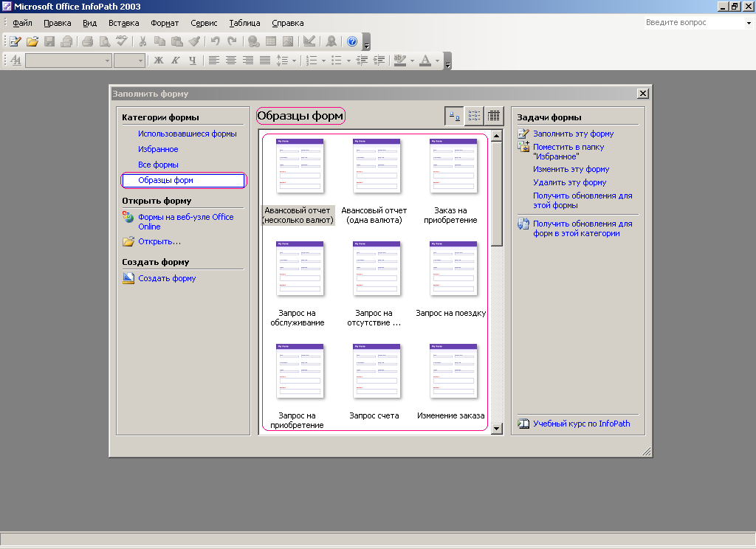Open the Сервис menu
756x549 pixels.
[204, 23]
